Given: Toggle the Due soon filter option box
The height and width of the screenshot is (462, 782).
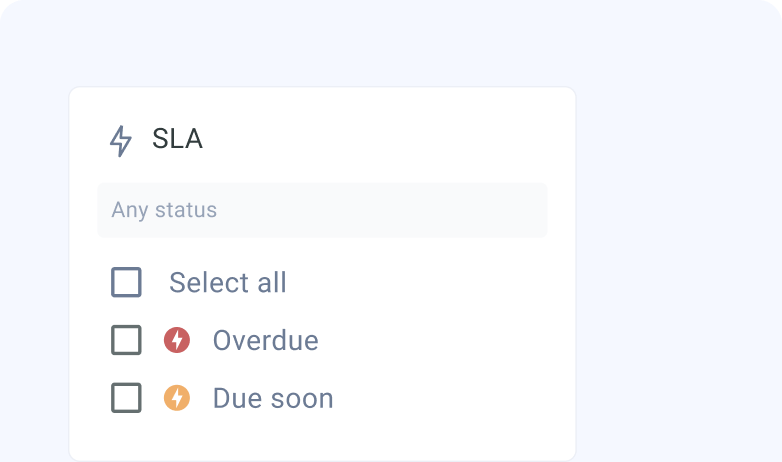Looking at the screenshot, I should pos(126,398).
